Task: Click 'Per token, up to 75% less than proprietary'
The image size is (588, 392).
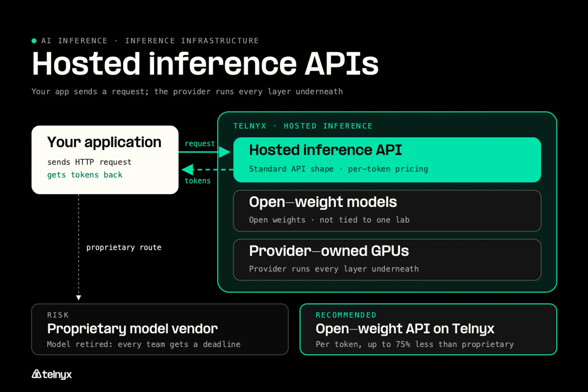Action: click(415, 344)
